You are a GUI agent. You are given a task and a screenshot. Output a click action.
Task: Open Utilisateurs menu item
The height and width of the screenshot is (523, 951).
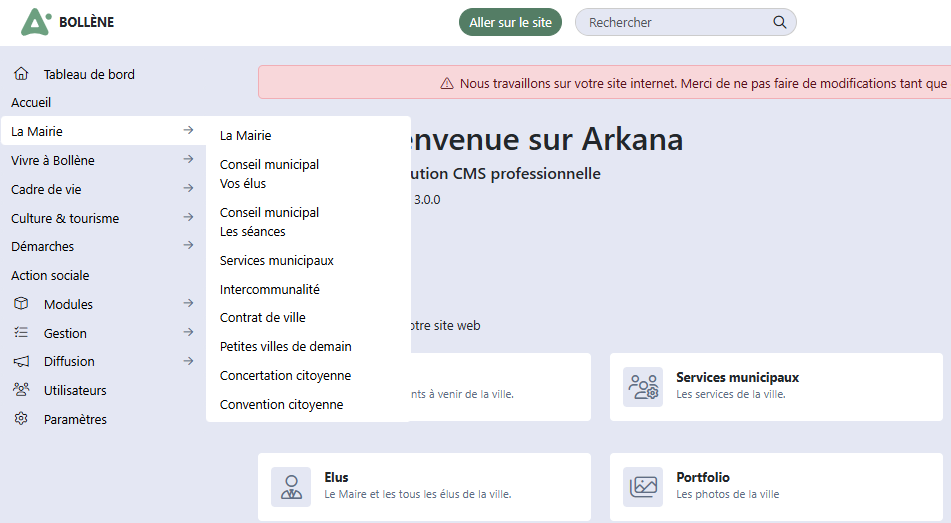(x=75, y=391)
